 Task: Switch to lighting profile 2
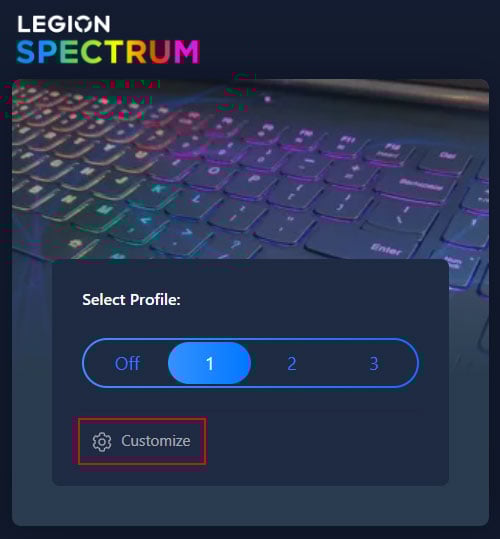(292, 363)
